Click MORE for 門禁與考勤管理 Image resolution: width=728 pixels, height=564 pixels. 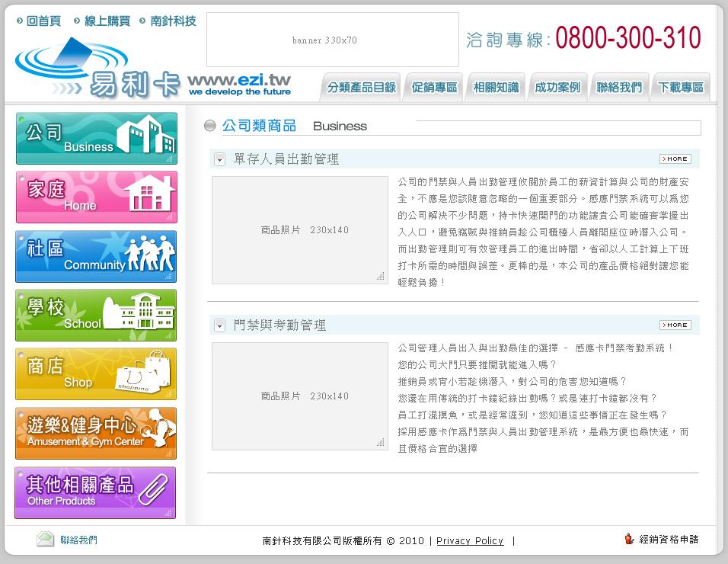click(675, 325)
